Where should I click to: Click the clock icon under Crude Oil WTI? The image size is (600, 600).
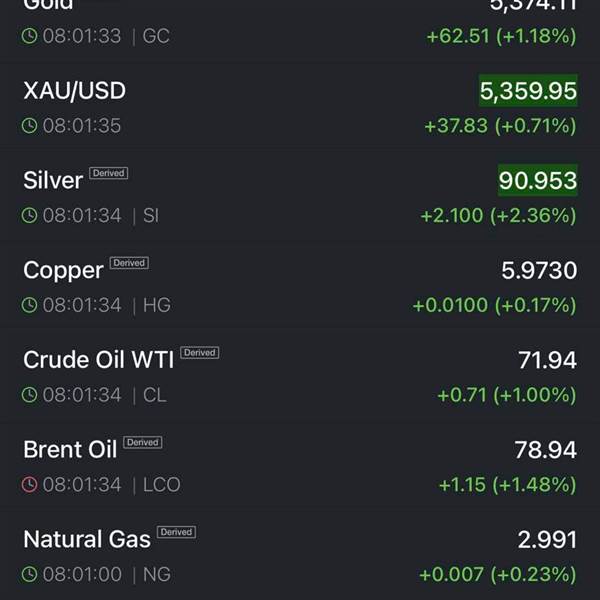click(x=30, y=395)
